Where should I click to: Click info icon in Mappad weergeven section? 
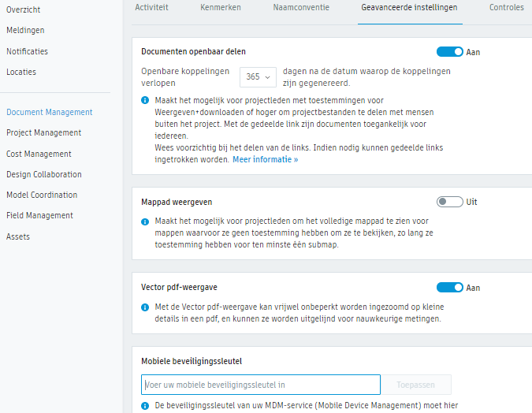pyautogui.click(x=145, y=221)
